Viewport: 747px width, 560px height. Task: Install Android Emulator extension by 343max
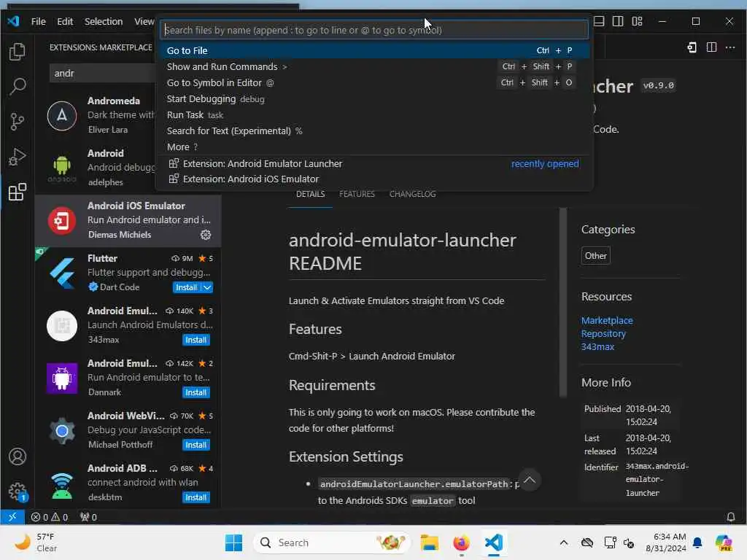click(196, 340)
